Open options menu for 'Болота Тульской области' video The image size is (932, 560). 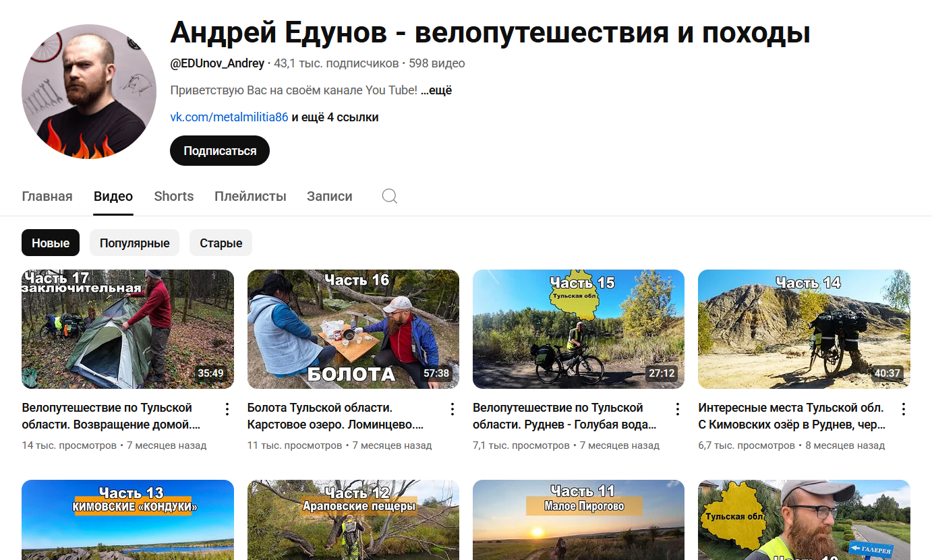(453, 409)
